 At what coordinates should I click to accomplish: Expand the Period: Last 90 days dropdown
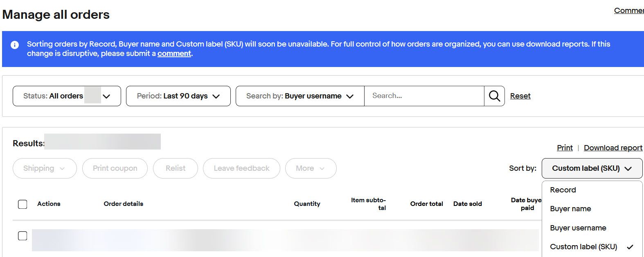178,96
